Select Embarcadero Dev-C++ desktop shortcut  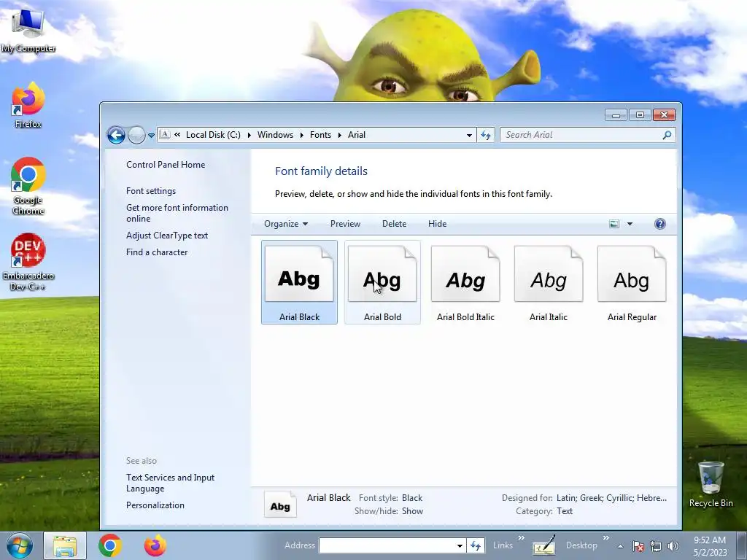pyautogui.click(x=28, y=262)
